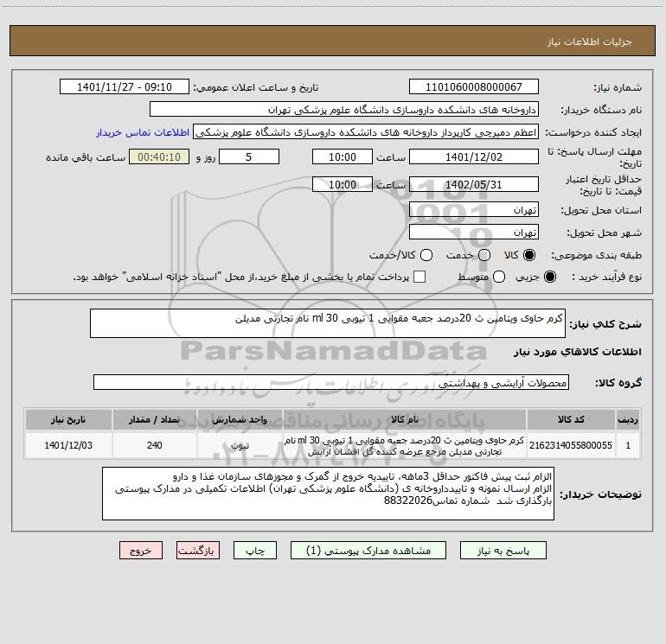666x644 pixels.
Task: Click the بازگشت back button
Action: pyautogui.click(x=198, y=550)
